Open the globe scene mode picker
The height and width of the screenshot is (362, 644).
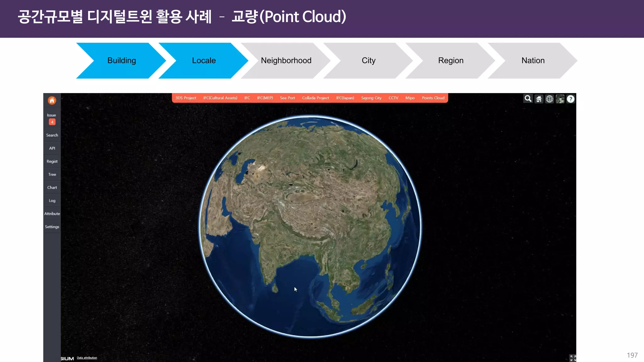pos(549,99)
